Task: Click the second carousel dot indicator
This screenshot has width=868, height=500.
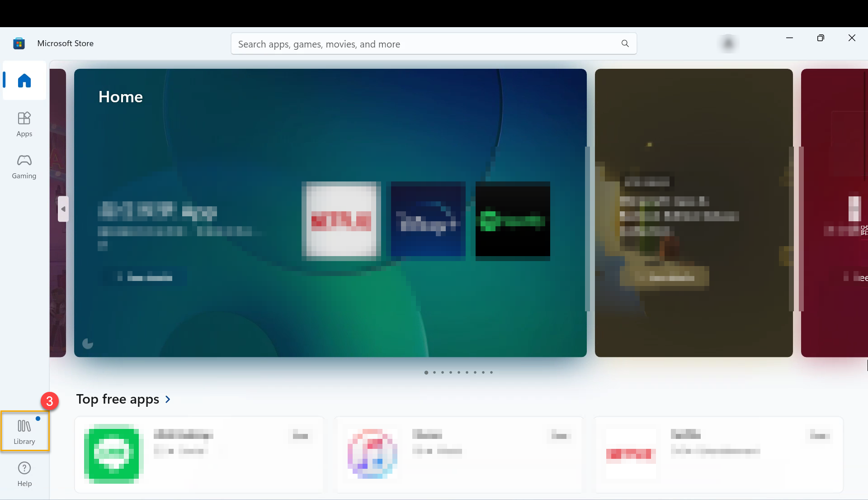Action: click(434, 372)
